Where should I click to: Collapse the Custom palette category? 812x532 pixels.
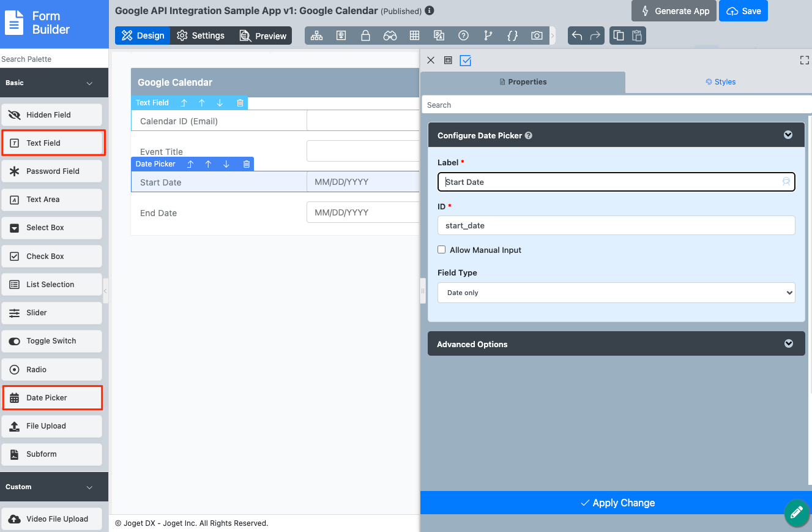(x=89, y=487)
